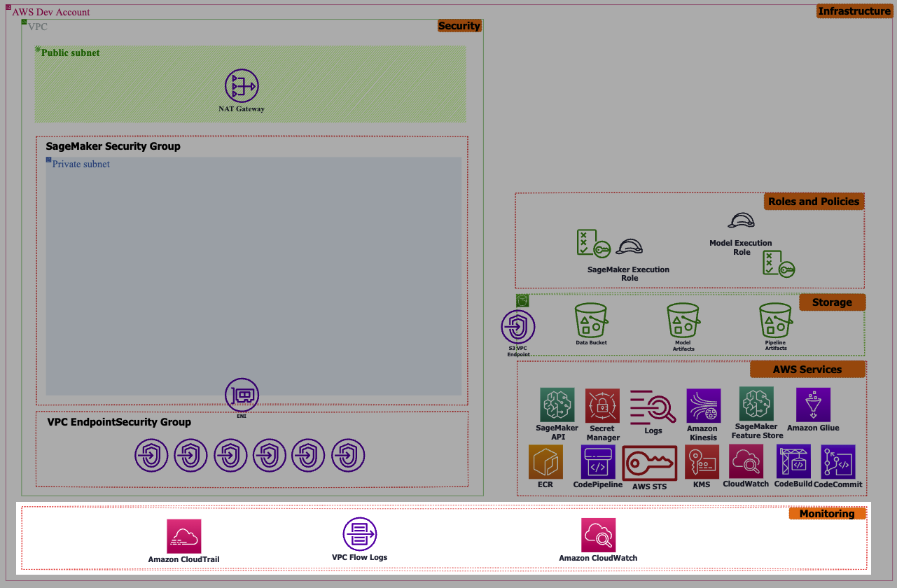Viewport: 897px width, 588px height.
Task: Click the AWS STS key icon
Action: pyautogui.click(x=650, y=463)
